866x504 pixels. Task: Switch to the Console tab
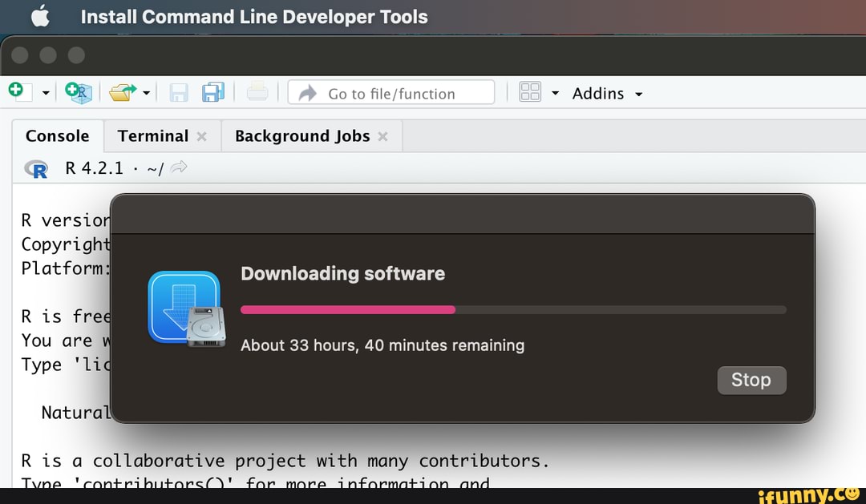(57, 136)
